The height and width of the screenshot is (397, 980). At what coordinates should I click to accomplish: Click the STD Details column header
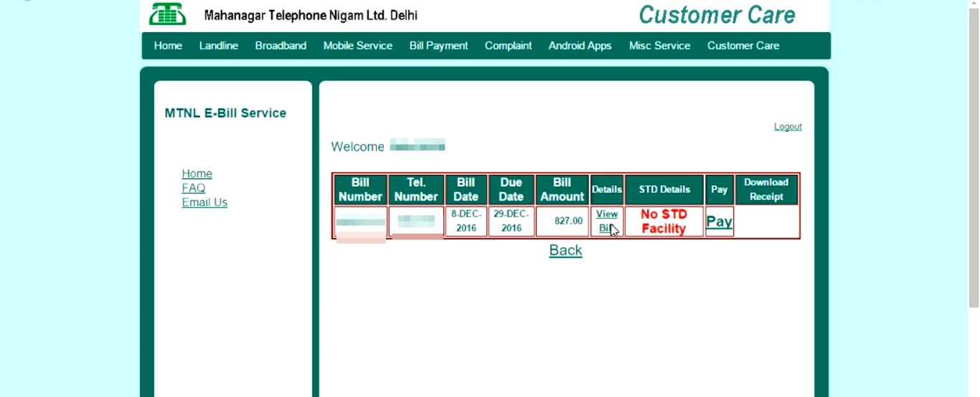pos(664,190)
